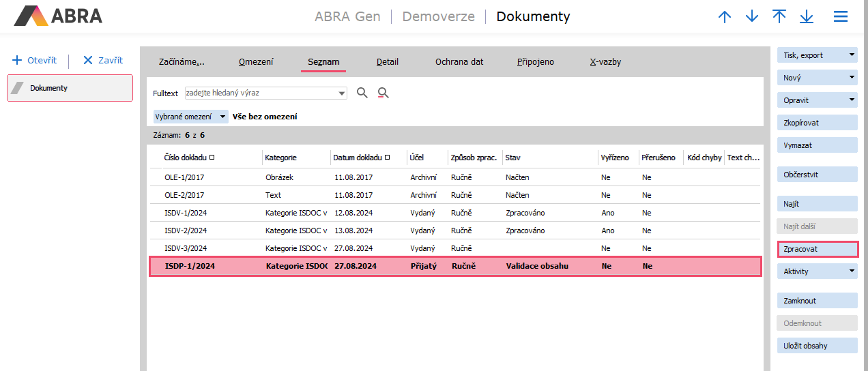This screenshot has width=868, height=371.
Task: Click the Zkopírovat button
Action: (817, 123)
